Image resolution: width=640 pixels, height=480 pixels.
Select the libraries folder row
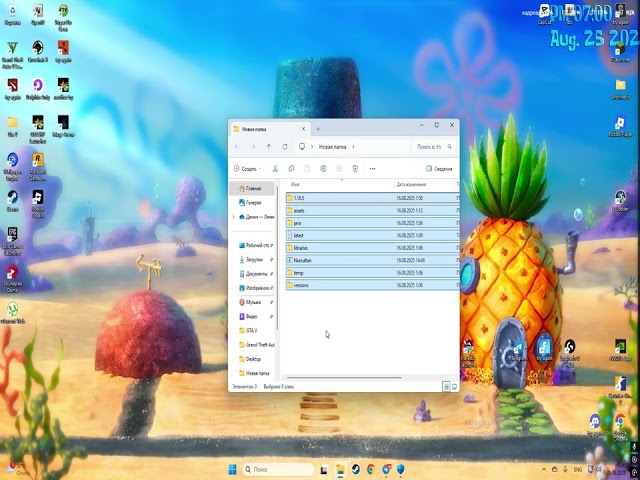pos(372,248)
